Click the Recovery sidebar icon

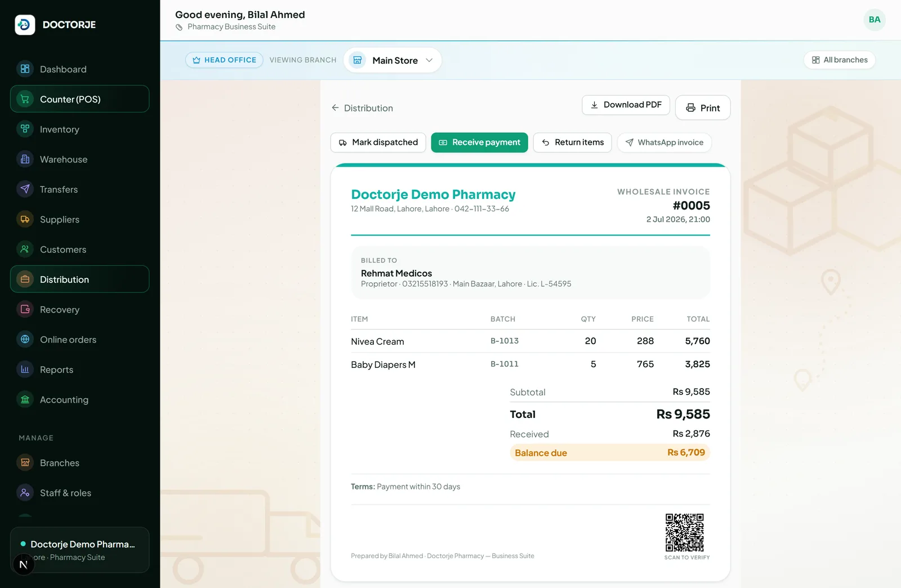click(25, 309)
